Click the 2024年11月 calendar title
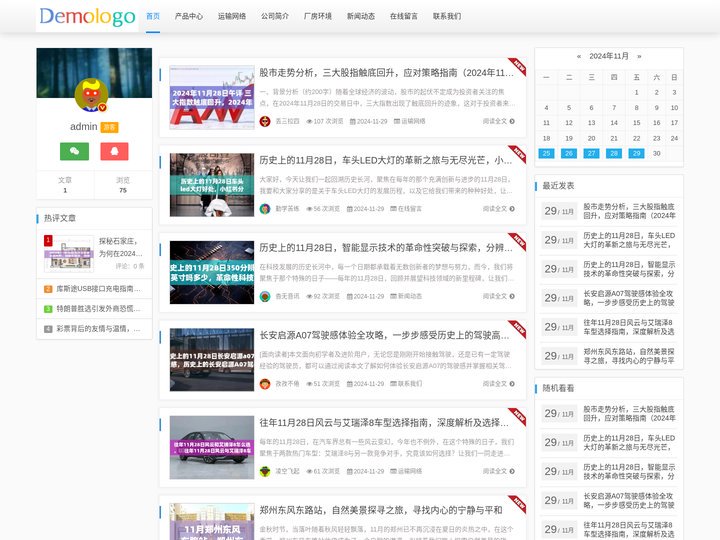 609,56
